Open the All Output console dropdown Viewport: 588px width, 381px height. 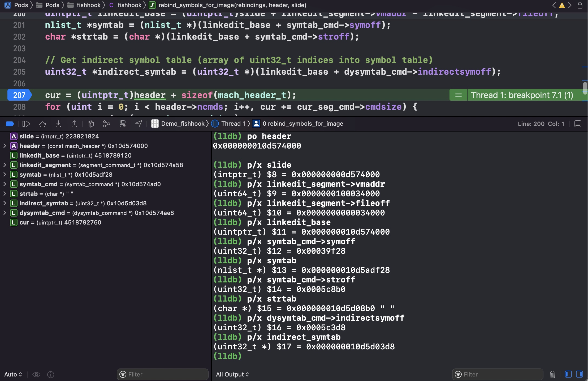232,374
